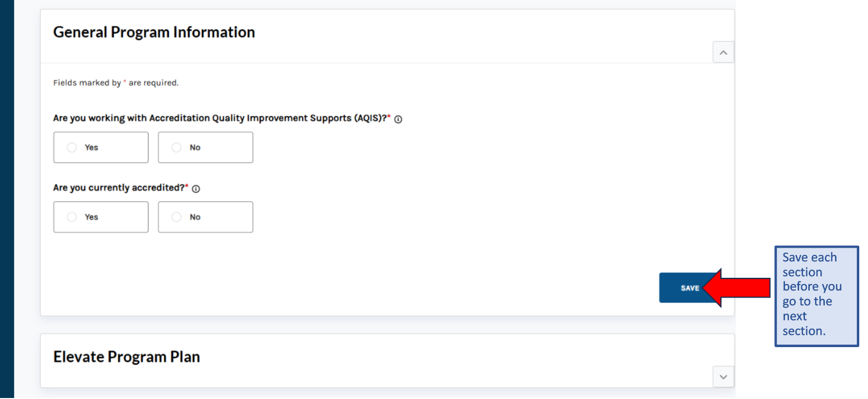Expand the Elevate Program Plan section
868x399 pixels.
point(723,377)
